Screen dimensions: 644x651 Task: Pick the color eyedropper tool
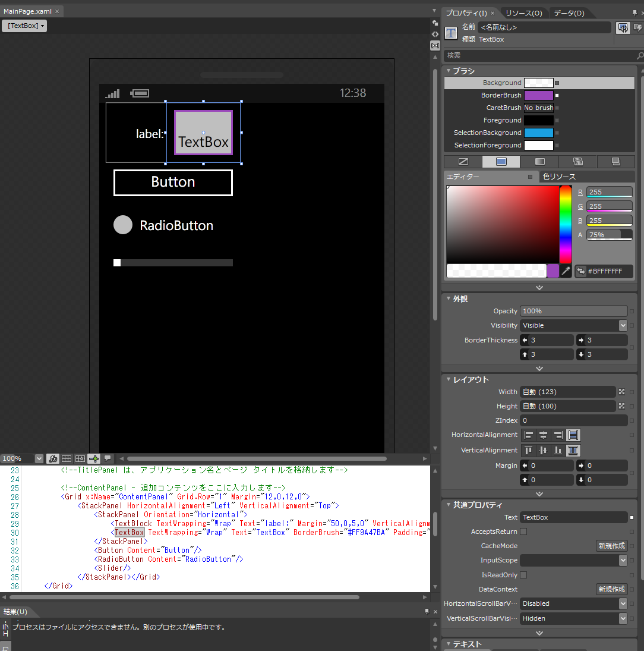[x=566, y=271]
